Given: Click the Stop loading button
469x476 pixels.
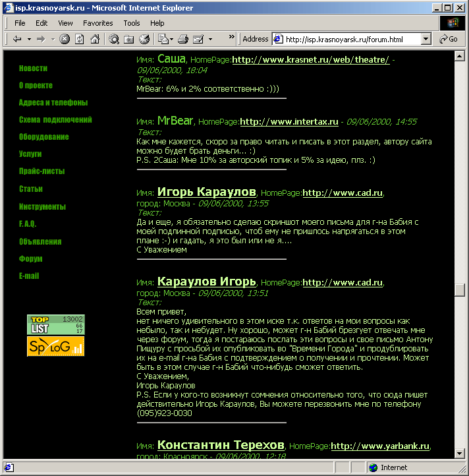Looking at the screenshot, I should coord(65,39).
